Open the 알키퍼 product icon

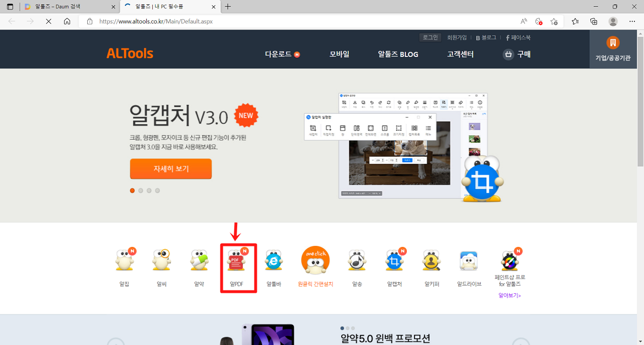(432, 260)
